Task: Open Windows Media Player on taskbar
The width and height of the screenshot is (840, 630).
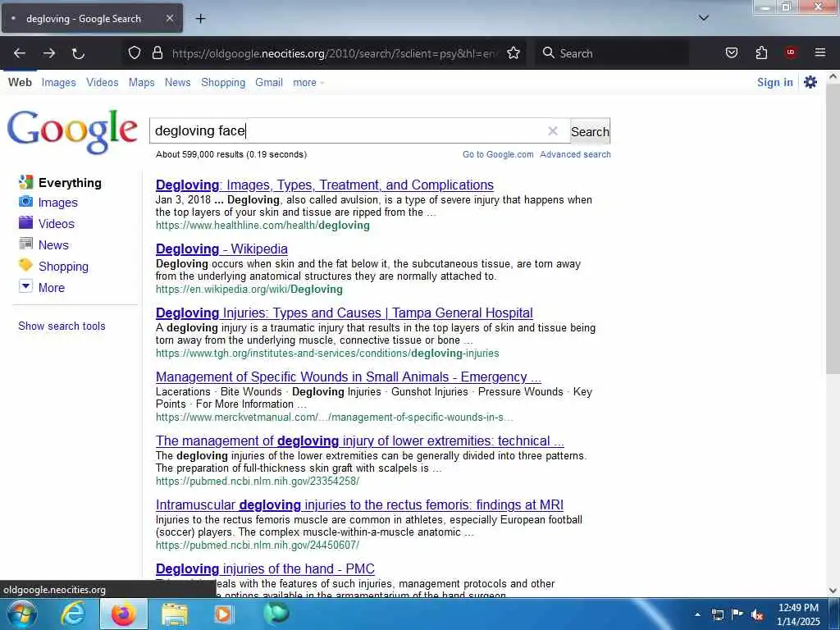Action: coord(223,614)
